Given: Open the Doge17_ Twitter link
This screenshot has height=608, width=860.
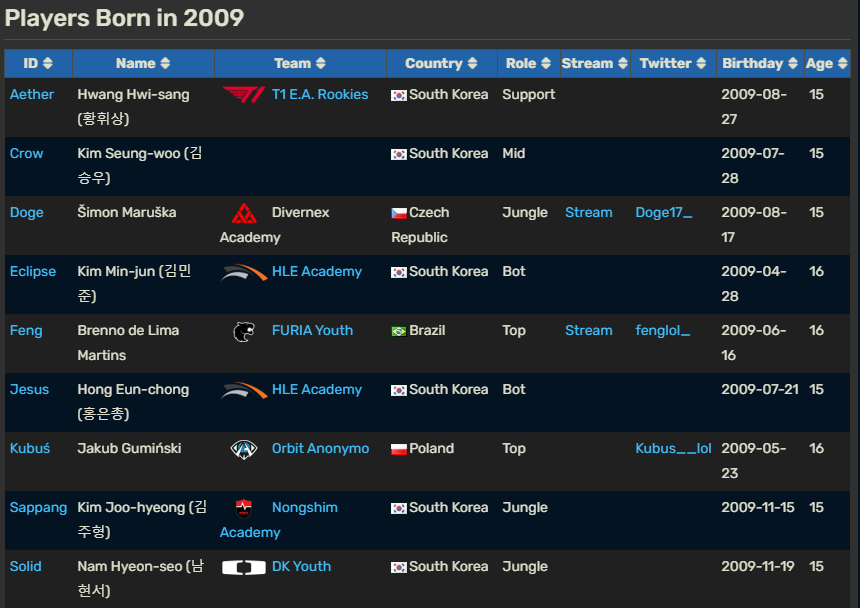Looking at the screenshot, I should tap(664, 213).
